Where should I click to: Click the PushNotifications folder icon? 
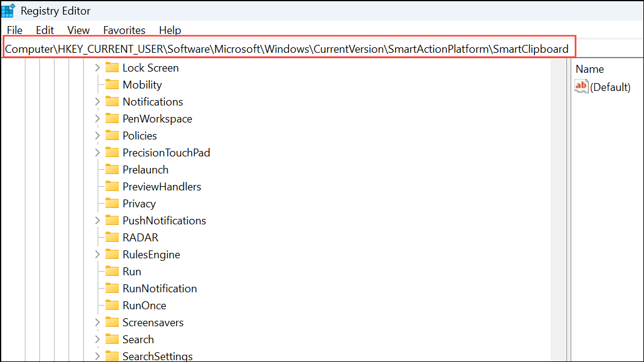click(x=112, y=220)
